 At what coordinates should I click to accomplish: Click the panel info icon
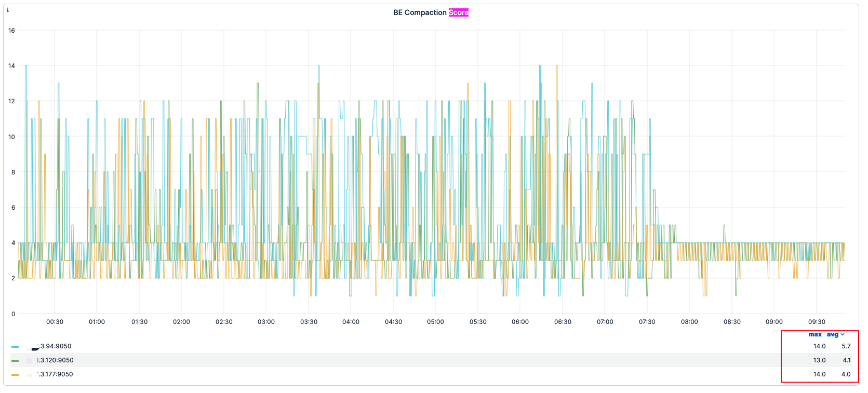tap(7, 10)
